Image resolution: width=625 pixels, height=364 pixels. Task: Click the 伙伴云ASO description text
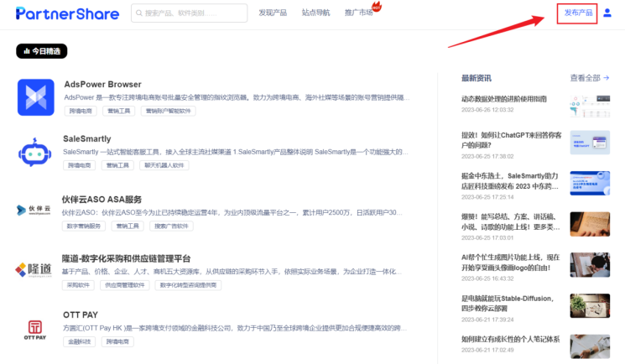pos(232,213)
